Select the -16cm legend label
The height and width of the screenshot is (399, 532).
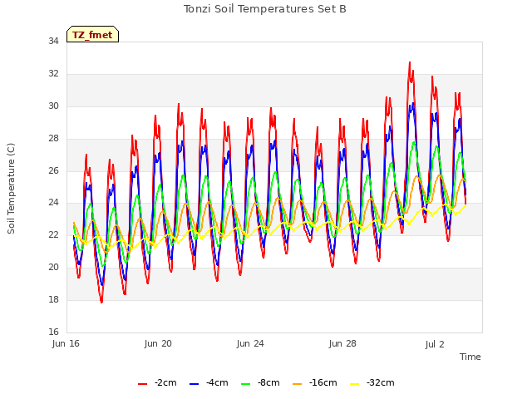(x=323, y=382)
